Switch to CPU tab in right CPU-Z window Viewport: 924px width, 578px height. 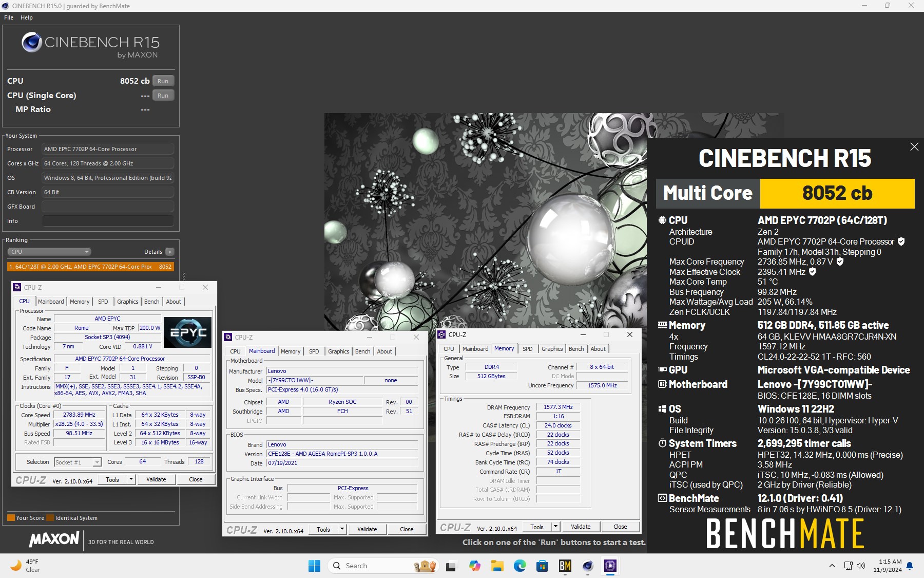pyautogui.click(x=449, y=349)
